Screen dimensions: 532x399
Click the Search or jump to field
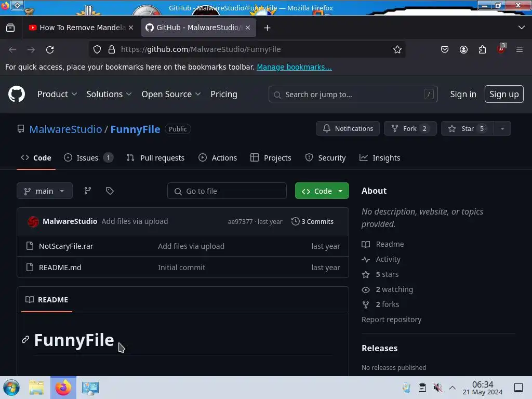pos(353,94)
